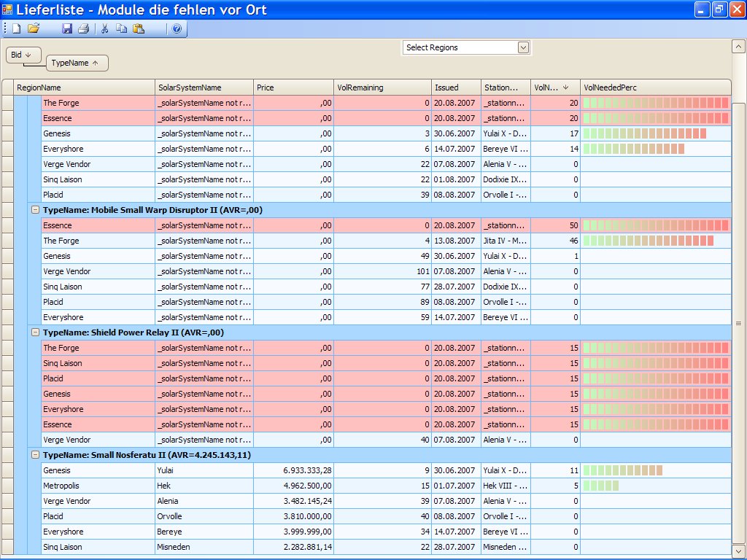Screen dimensions: 747x560
Task: Open file using the folder icon
Action: [33, 28]
